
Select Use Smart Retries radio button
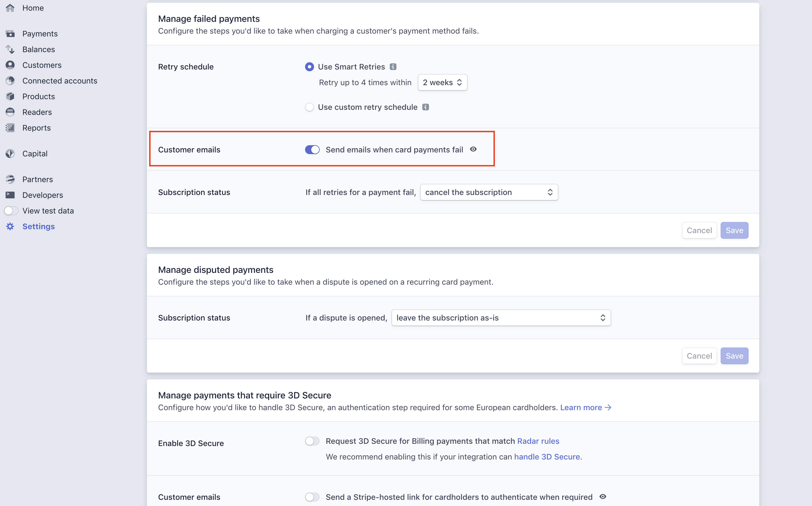(309, 67)
